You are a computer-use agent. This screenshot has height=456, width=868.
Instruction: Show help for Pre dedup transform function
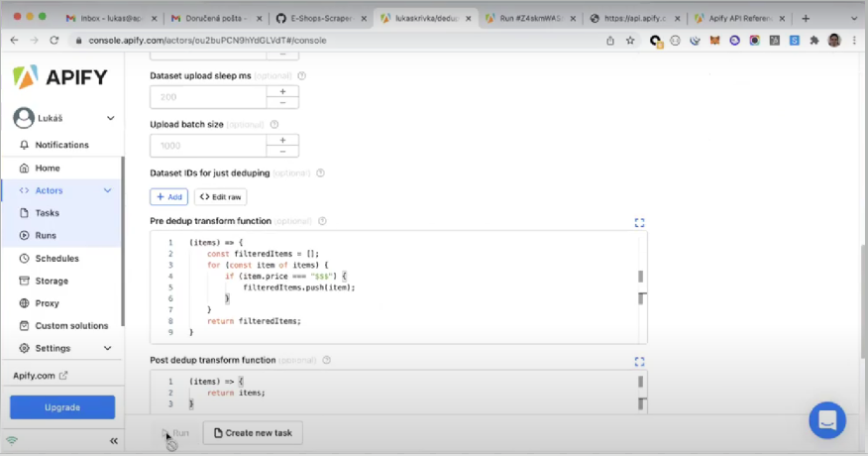(x=322, y=221)
